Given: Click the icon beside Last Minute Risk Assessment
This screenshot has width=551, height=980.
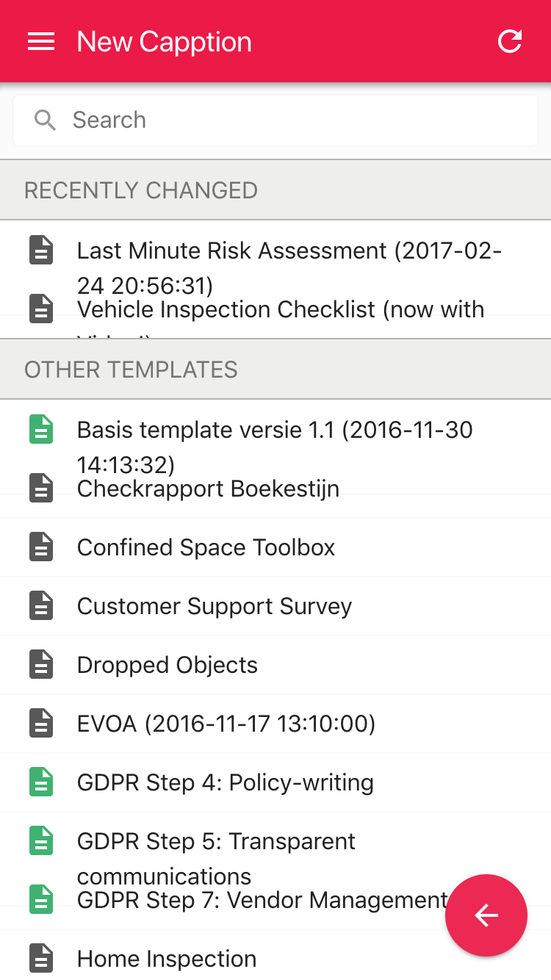Looking at the screenshot, I should coord(41,250).
